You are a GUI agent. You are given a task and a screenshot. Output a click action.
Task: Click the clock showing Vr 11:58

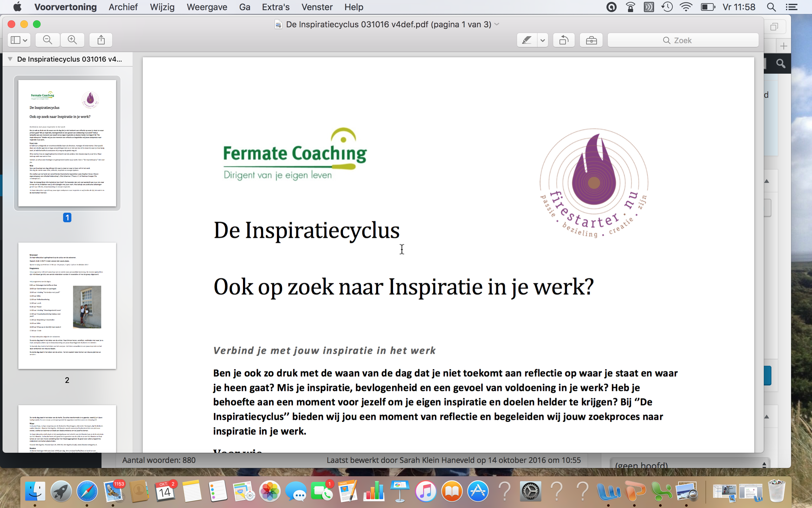(739, 7)
